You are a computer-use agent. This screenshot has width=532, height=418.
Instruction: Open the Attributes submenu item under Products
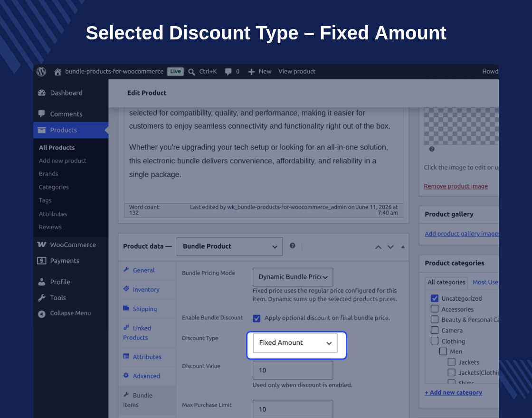tap(53, 214)
